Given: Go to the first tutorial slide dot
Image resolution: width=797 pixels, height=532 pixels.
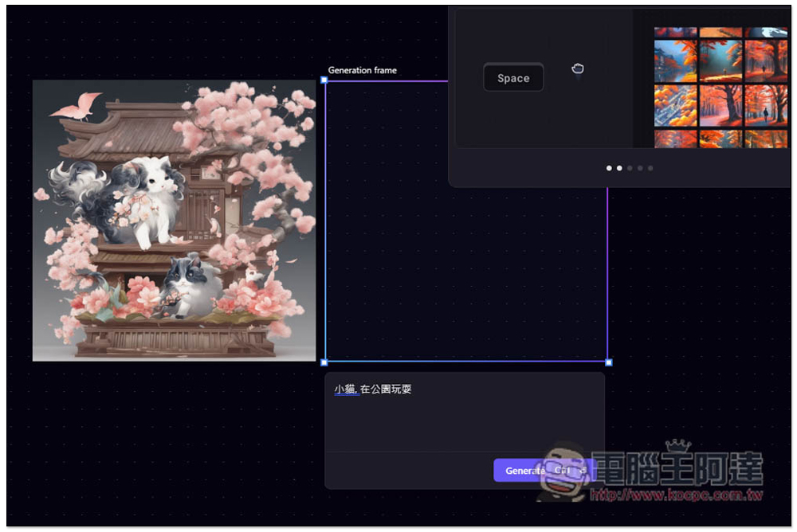Looking at the screenshot, I should point(609,168).
